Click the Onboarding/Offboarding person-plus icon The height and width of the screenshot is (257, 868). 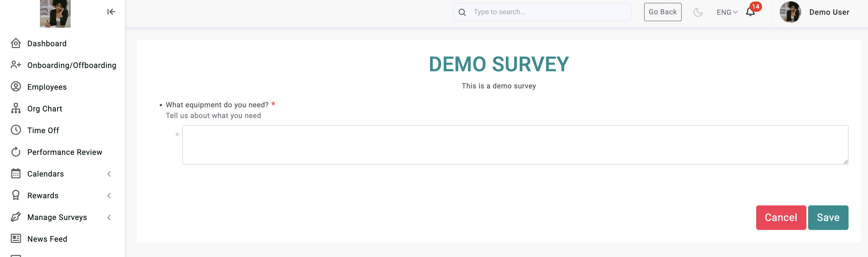[16, 65]
